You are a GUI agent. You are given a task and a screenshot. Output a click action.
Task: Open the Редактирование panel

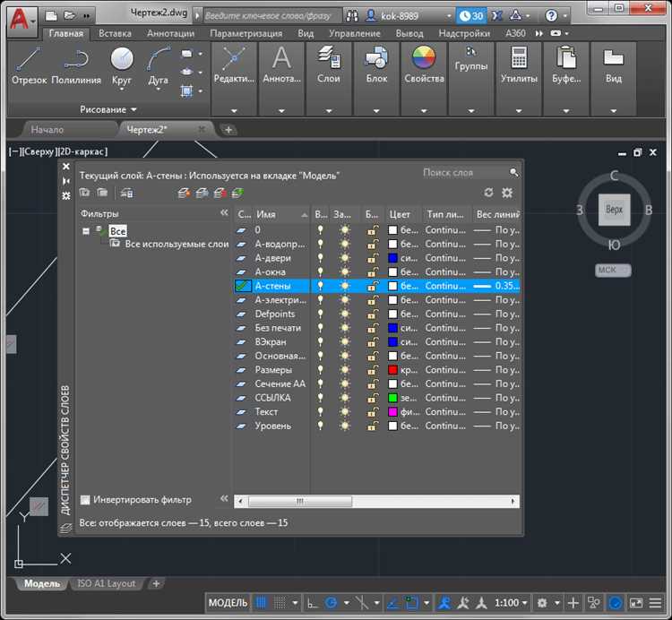(x=234, y=65)
